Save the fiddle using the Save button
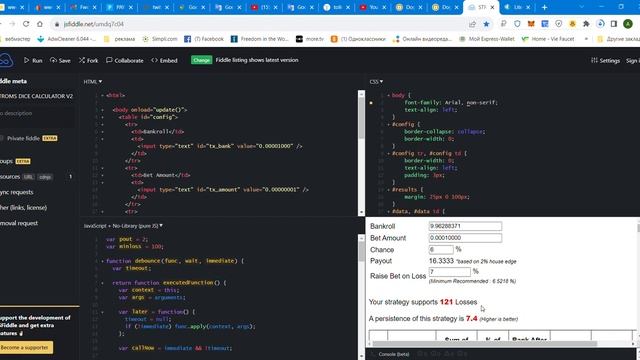 [x=60, y=60]
